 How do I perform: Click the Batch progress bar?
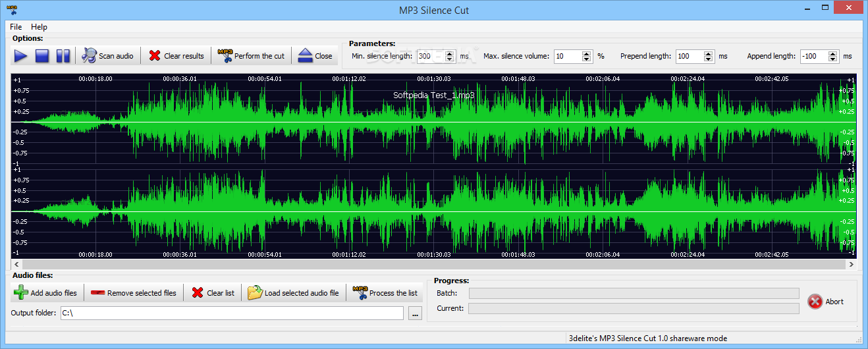point(634,293)
